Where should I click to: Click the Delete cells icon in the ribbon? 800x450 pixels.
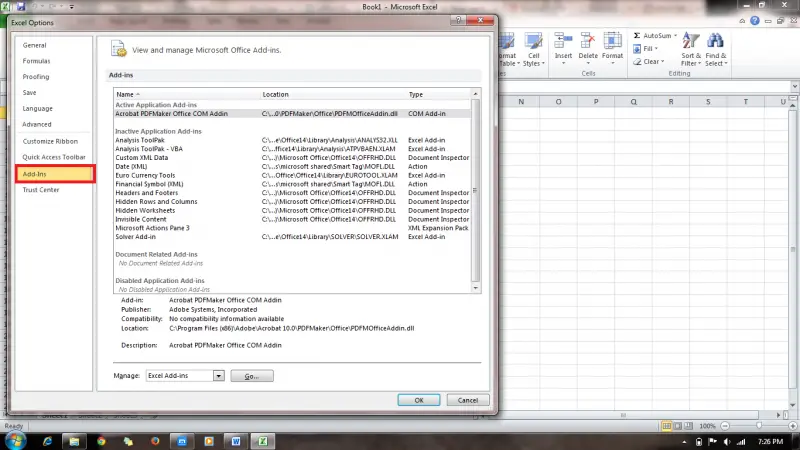pos(588,41)
